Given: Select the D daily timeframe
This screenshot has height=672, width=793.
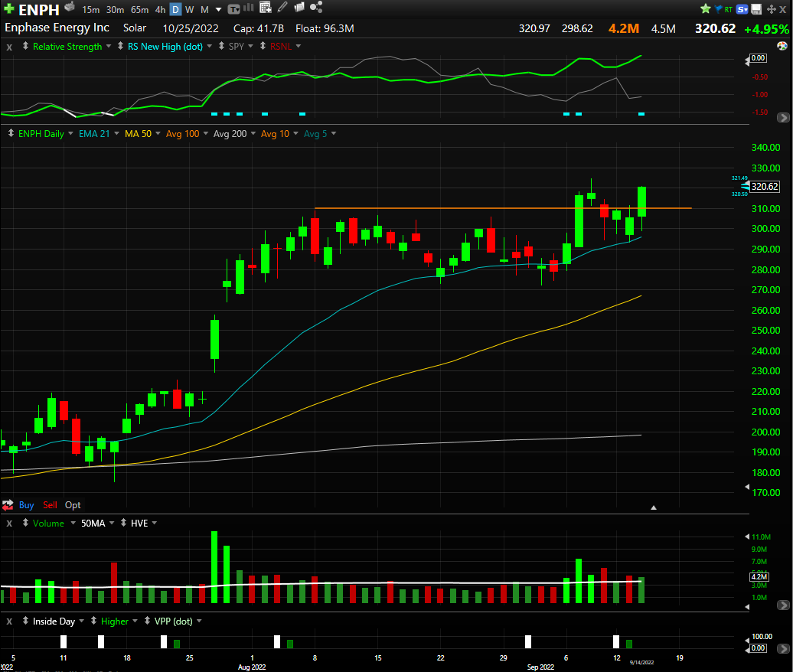Looking at the screenshot, I should tap(175, 10).
